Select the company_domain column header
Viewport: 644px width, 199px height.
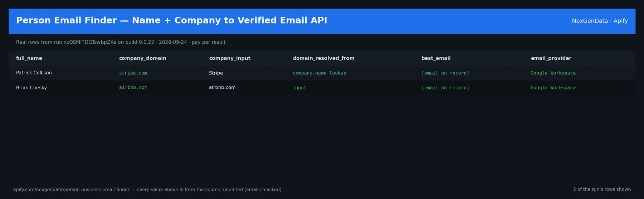tap(142, 58)
